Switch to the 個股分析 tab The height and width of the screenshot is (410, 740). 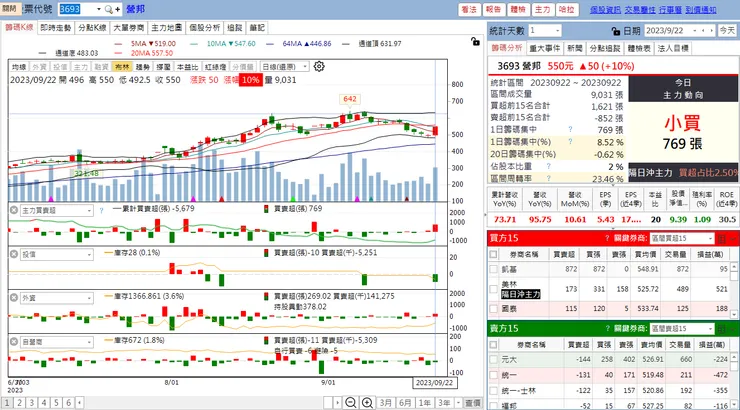pyautogui.click(x=204, y=28)
